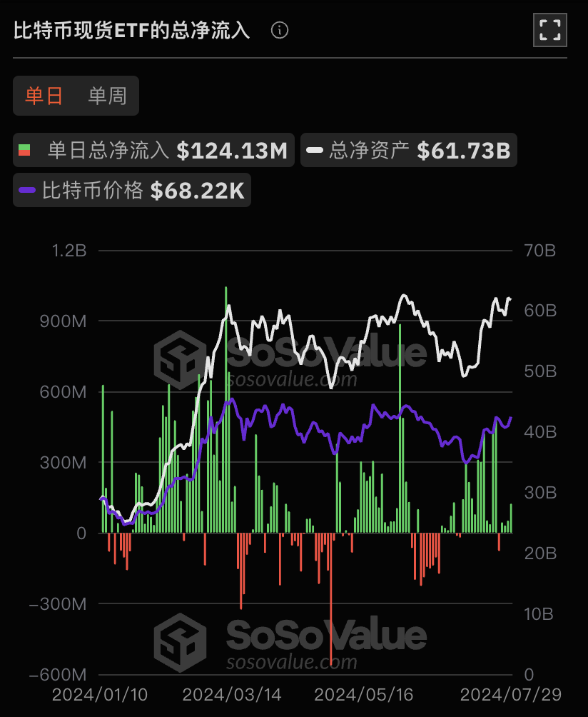Hide the 比特币价格 series

click(93, 190)
